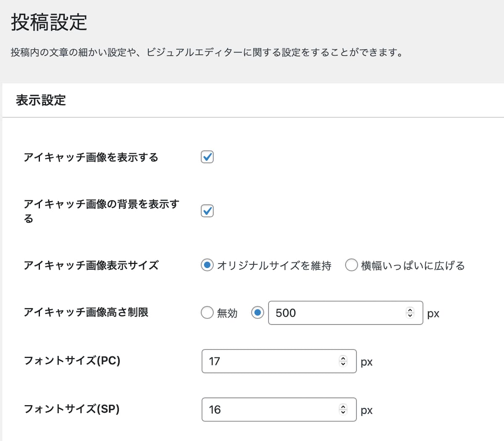Select 無効 radio for height limit
This screenshot has width=504, height=441.
coord(207,313)
